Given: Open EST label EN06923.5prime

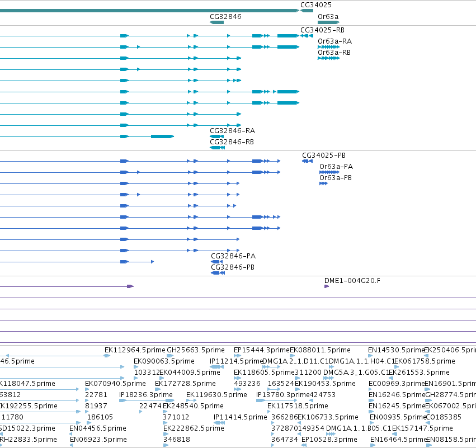Looking at the screenshot, I should pos(98,440).
